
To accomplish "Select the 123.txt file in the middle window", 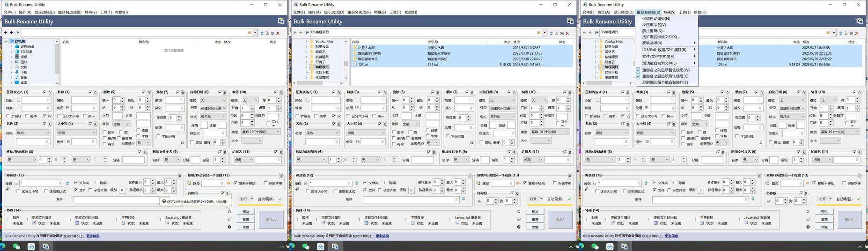I will point(363,65).
